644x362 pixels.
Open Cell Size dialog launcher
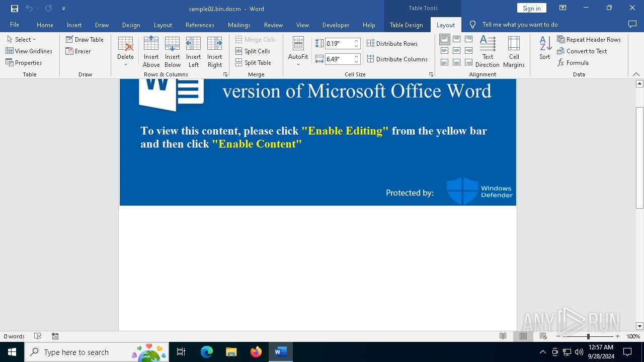pos(431,74)
